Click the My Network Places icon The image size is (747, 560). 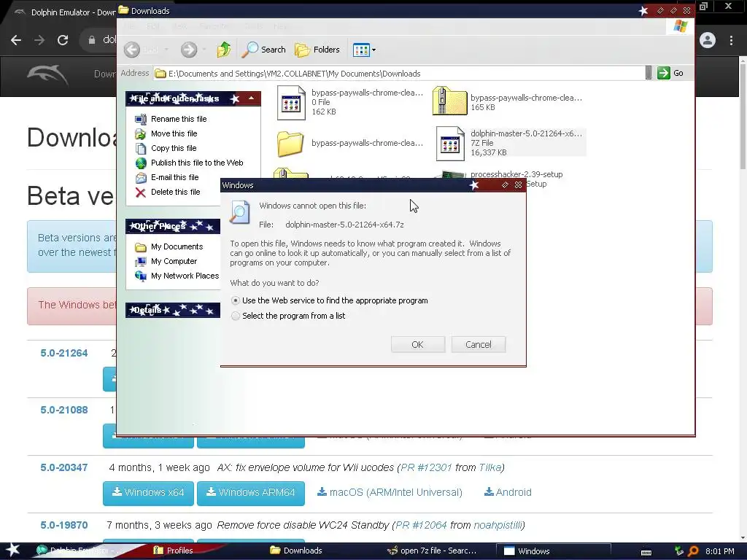tap(141, 276)
